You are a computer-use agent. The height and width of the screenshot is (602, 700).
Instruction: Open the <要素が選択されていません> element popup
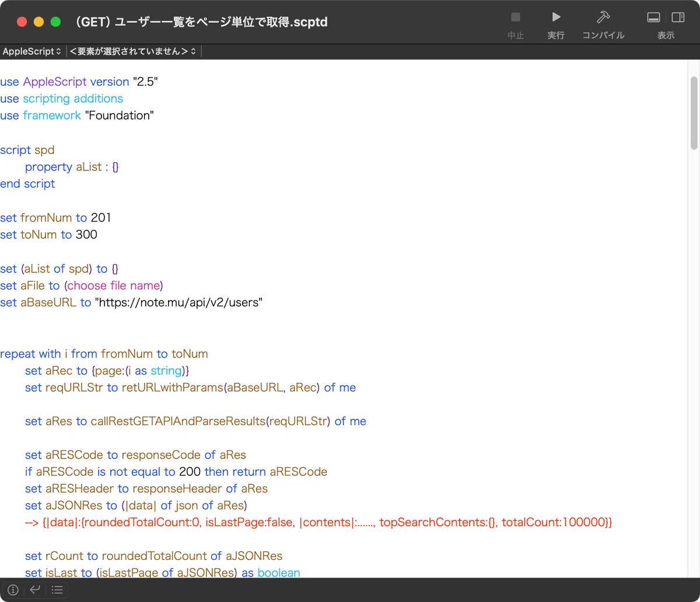click(x=133, y=51)
